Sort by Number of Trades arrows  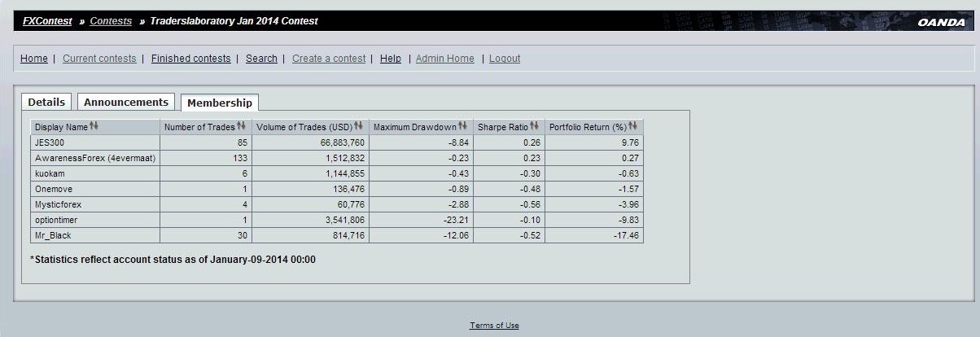click(x=241, y=127)
